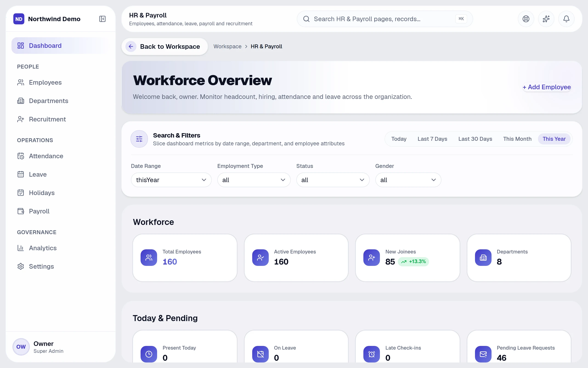
Task: Open the AI sparkle assistant icon
Action: pos(546,19)
